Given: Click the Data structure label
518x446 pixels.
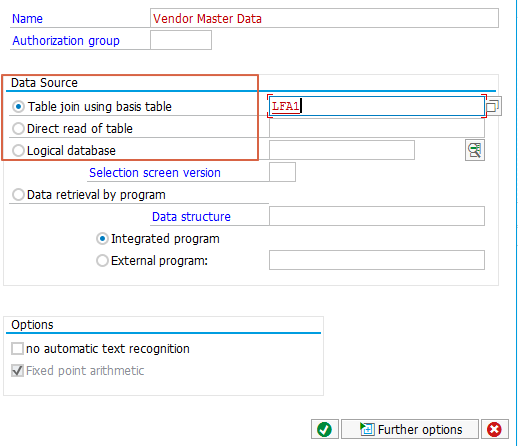Looking at the screenshot, I should click(191, 217).
